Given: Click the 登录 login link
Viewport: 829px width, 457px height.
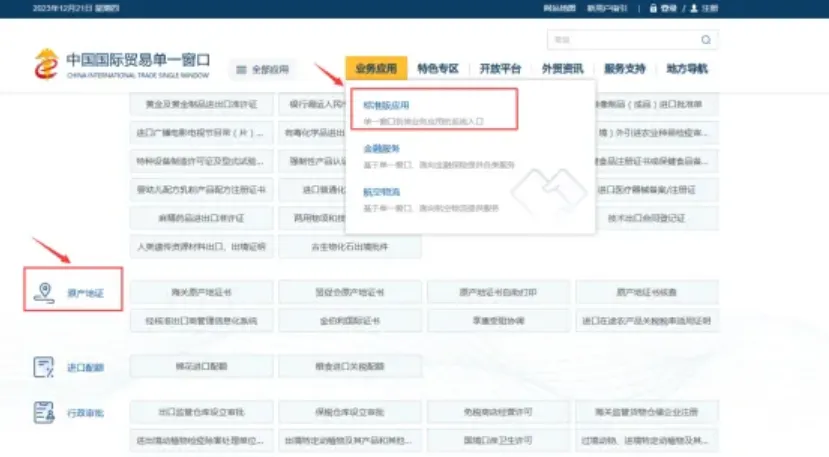Looking at the screenshot, I should click(668, 8).
